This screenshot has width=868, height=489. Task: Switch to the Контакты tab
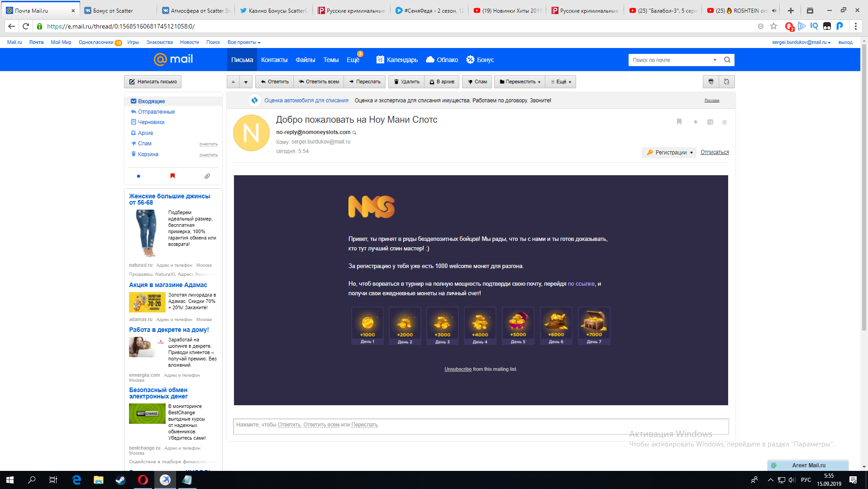274,60
